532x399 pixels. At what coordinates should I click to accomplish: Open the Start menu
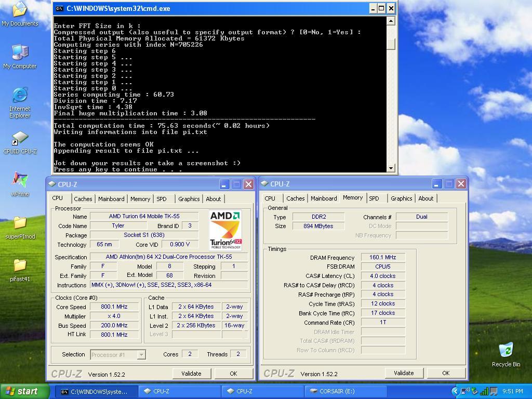point(24,391)
